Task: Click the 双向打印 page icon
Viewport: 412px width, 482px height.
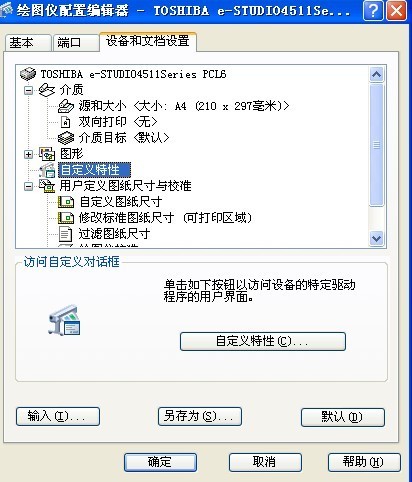Action: tap(66, 122)
